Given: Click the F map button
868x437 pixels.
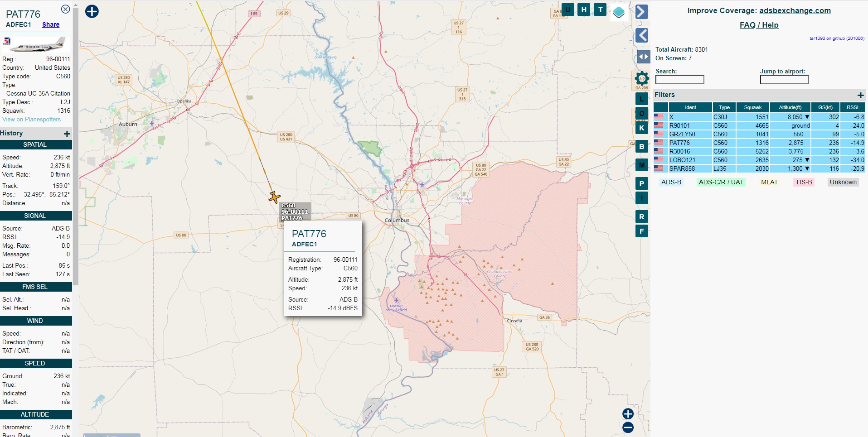Looking at the screenshot, I should tap(641, 231).
